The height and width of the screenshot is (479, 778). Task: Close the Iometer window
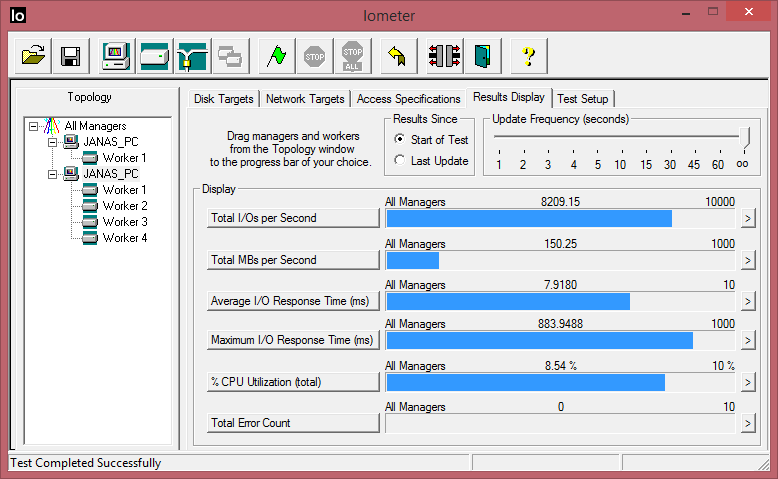click(749, 11)
